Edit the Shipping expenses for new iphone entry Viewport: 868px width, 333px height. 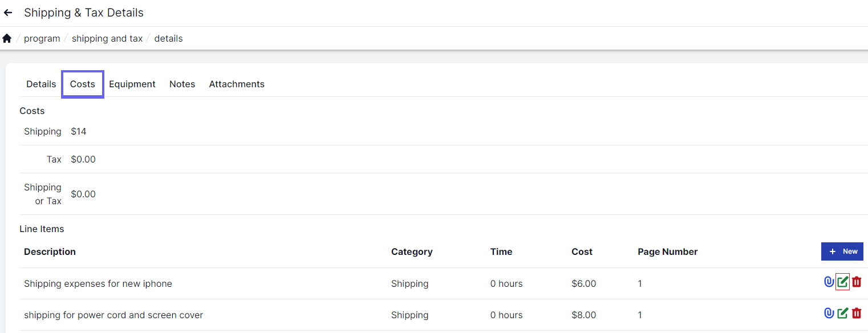pos(842,281)
